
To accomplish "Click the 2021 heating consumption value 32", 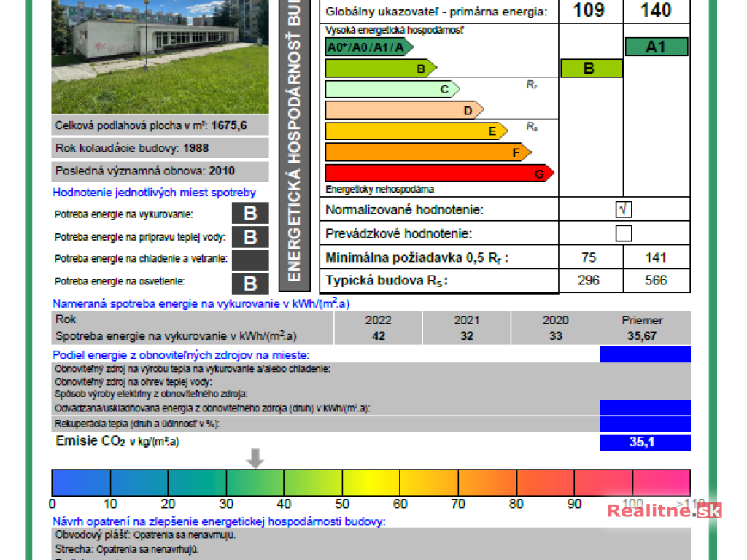I will pyautogui.click(x=467, y=335).
